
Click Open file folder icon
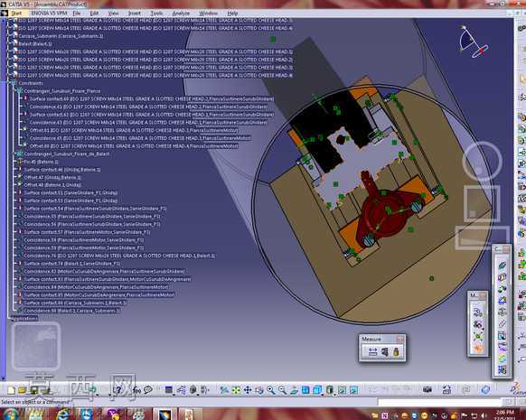tap(22, 390)
